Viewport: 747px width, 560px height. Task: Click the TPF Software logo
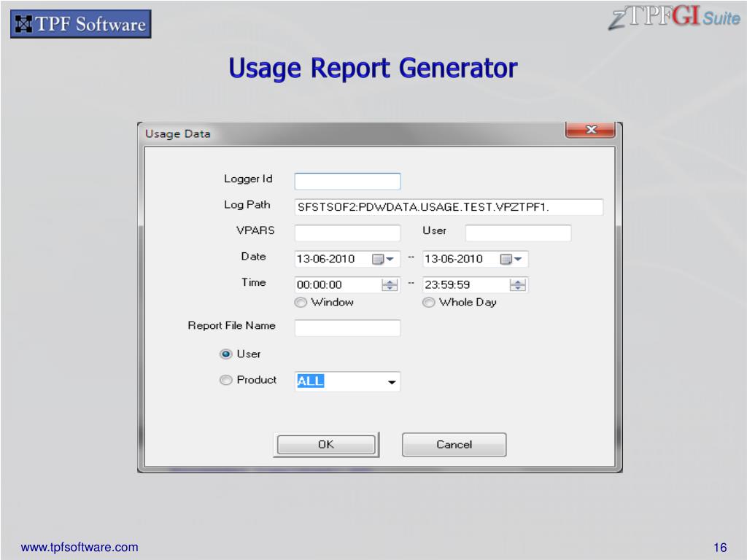(81, 24)
